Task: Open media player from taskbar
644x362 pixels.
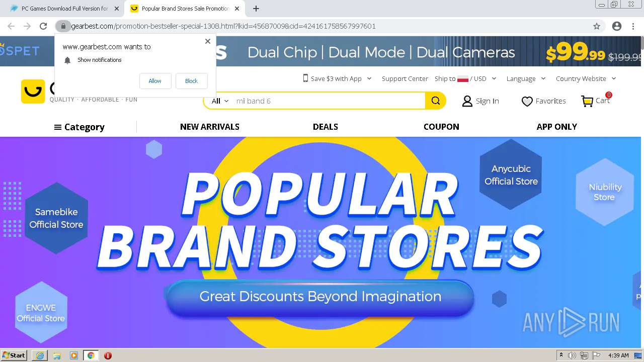Action: 74,355
